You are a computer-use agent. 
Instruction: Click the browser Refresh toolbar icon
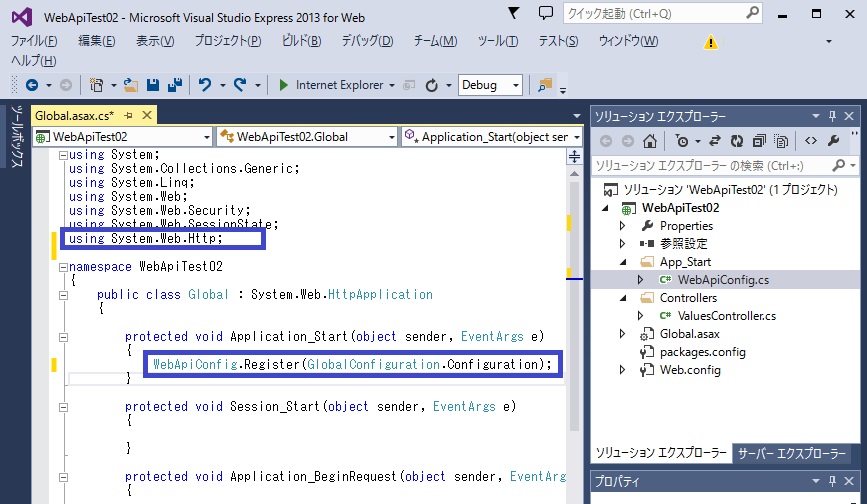click(x=432, y=85)
